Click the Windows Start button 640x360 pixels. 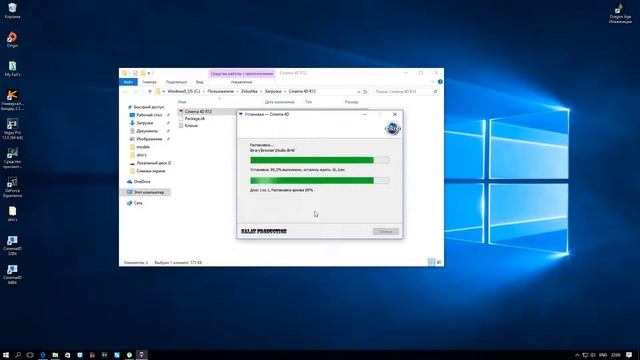coord(6,355)
